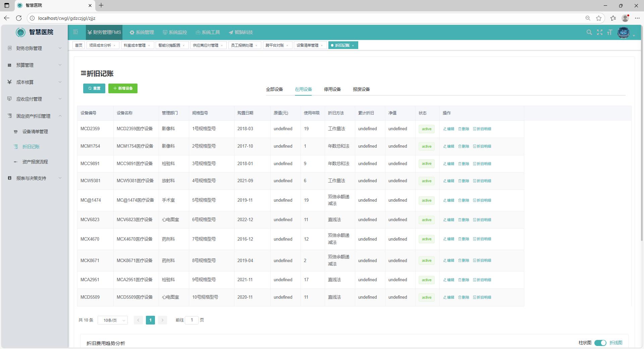This screenshot has height=349, width=644.
Task: Delete device MCM1754 row
Action: [464, 146]
